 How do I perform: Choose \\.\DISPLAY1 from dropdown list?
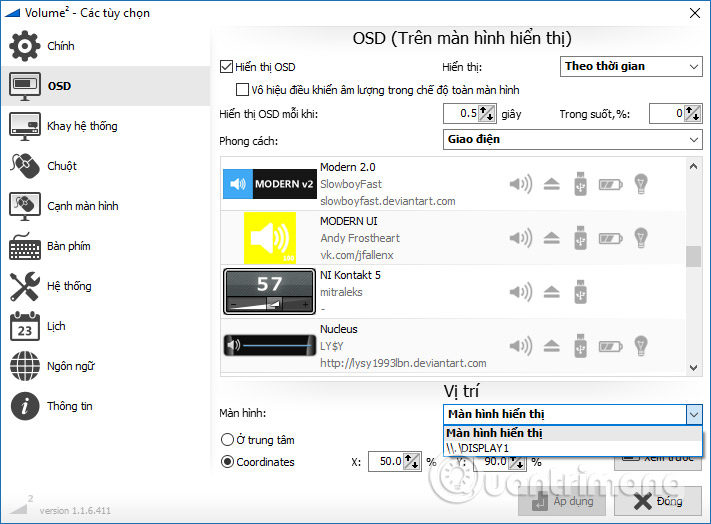(x=573, y=448)
